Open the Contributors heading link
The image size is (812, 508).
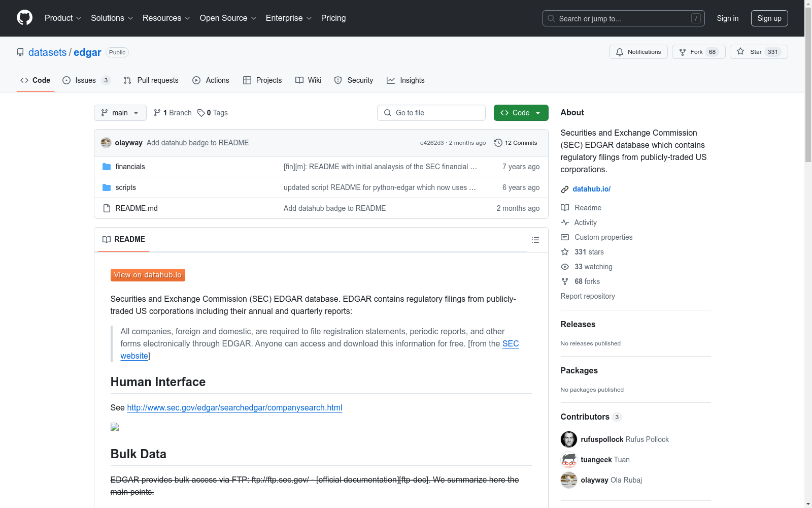[591, 417]
